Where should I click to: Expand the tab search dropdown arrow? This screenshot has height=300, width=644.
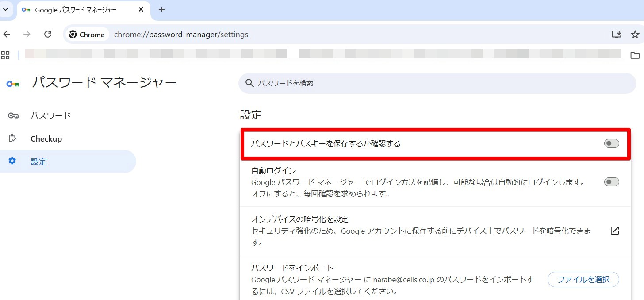[6, 9]
